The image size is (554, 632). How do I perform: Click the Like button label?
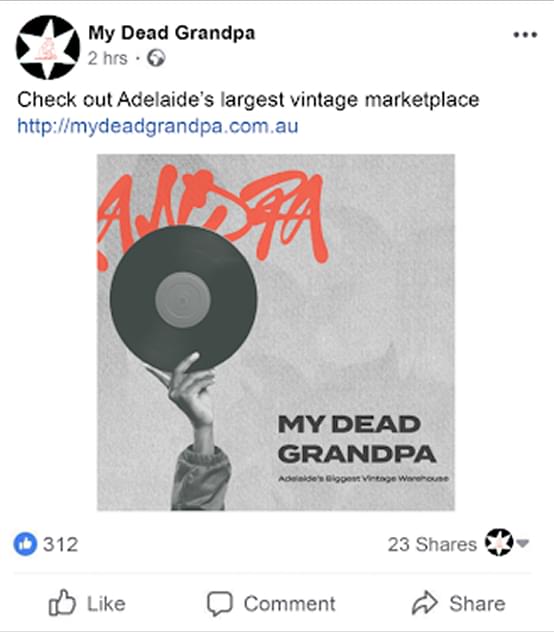(x=106, y=604)
